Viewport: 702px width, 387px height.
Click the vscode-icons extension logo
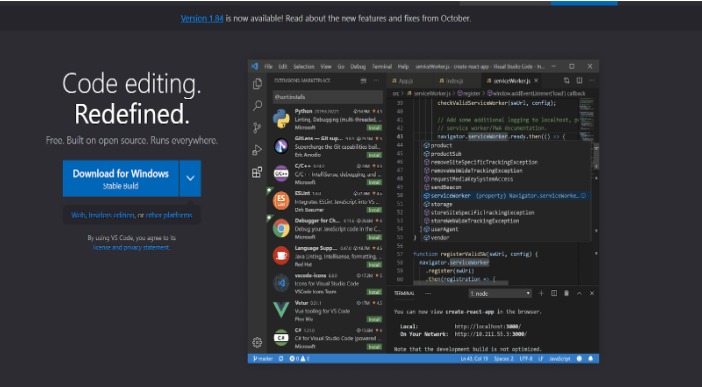pos(281,283)
